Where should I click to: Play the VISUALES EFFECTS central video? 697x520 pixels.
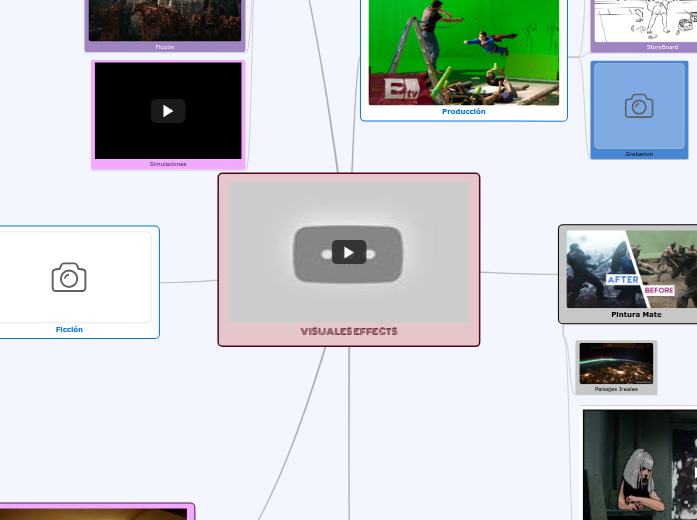pos(349,252)
